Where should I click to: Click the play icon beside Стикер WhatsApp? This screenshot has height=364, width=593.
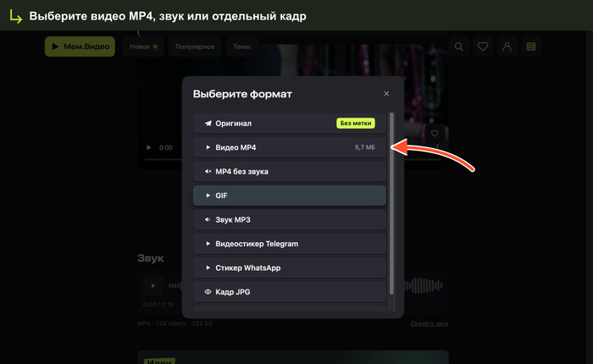click(x=208, y=268)
